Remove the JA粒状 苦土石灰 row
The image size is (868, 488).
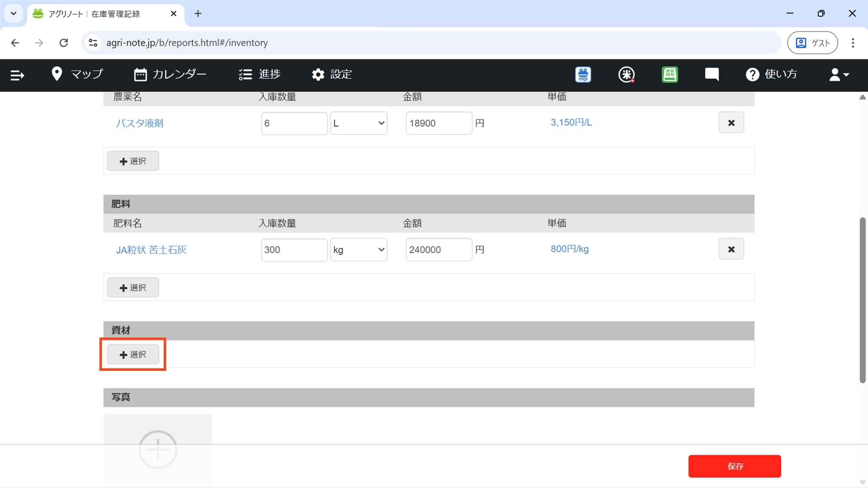click(x=731, y=249)
